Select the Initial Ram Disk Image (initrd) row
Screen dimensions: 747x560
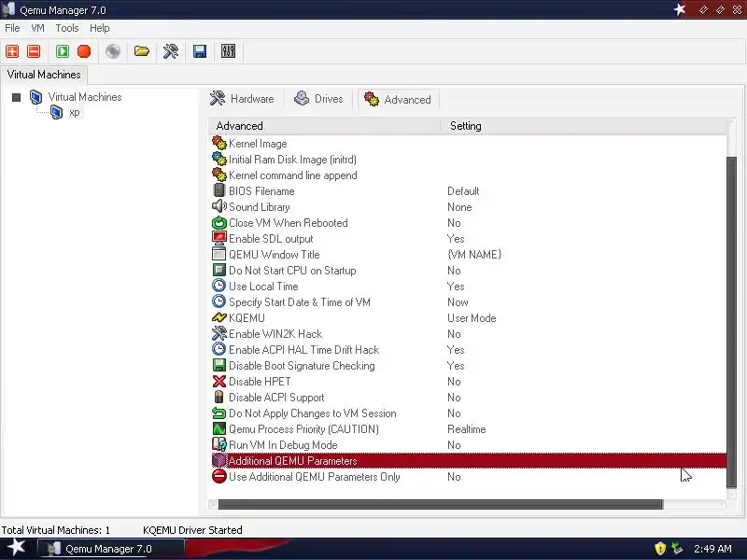[x=469, y=159]
